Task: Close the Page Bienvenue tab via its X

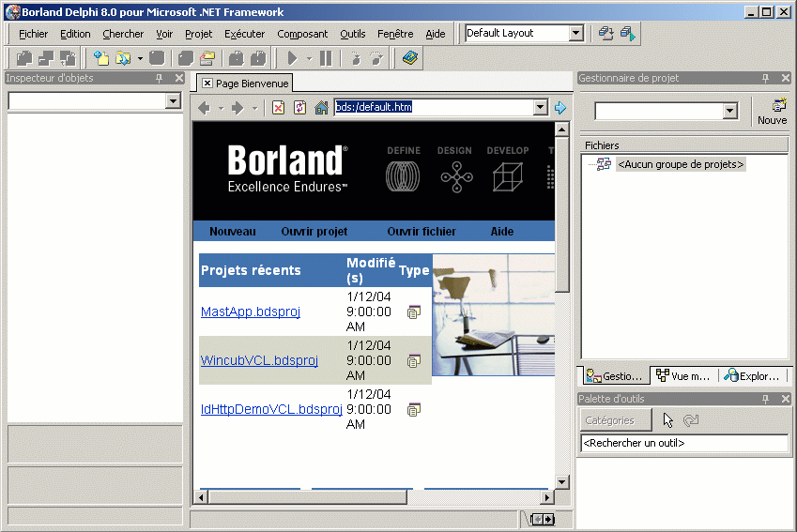Action: click(x=207, y=83)
